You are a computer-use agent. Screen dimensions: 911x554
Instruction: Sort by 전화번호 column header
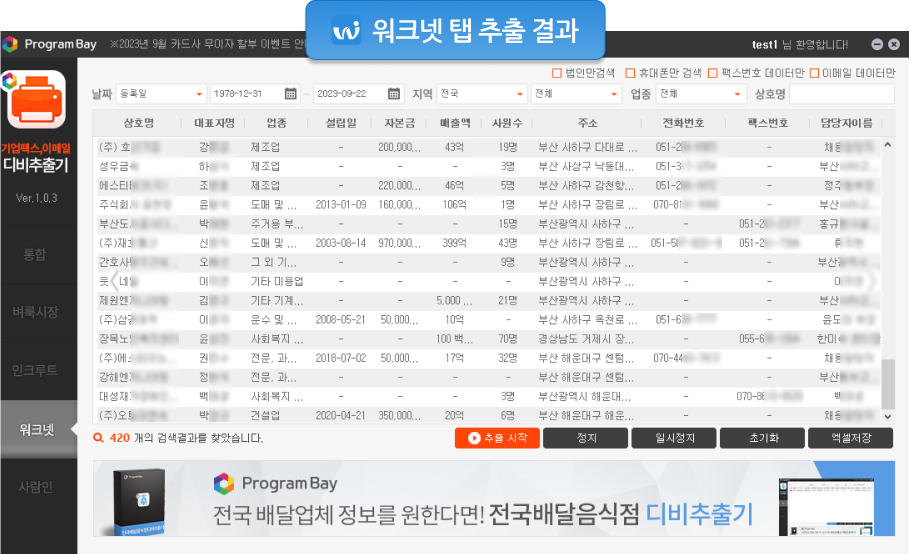(683, 123)
